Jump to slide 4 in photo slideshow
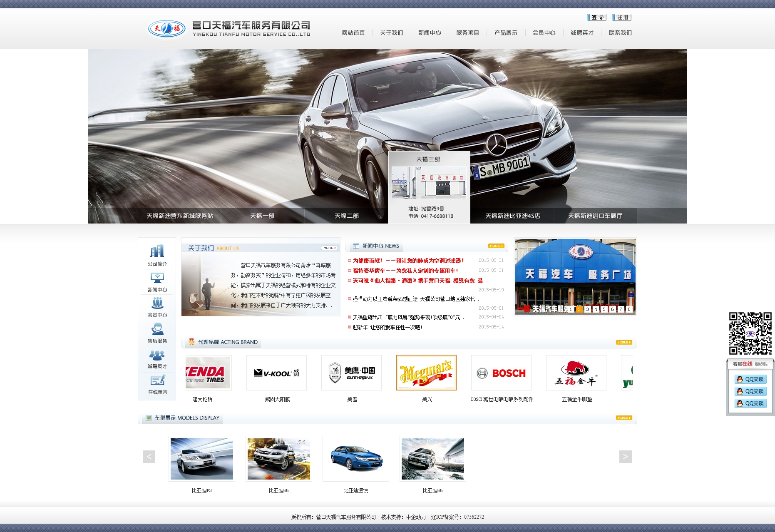 [596, 309]
